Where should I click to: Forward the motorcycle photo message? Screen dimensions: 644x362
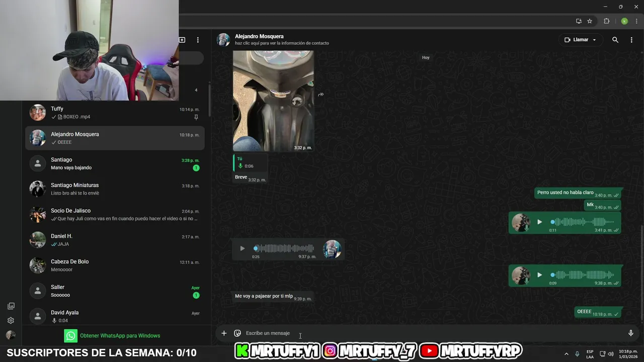tap(320, 95)
